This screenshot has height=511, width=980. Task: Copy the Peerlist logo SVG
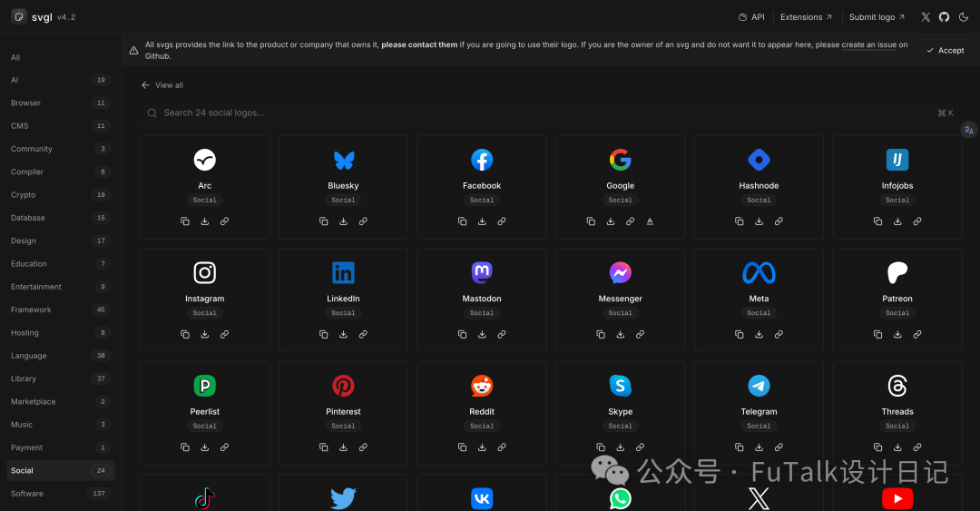coord(185,447)
